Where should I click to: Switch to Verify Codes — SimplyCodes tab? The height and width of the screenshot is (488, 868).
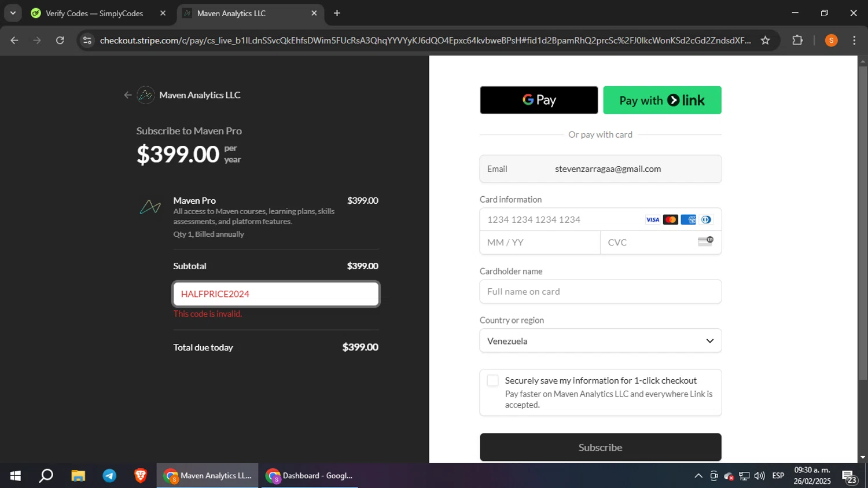(94, 13)
